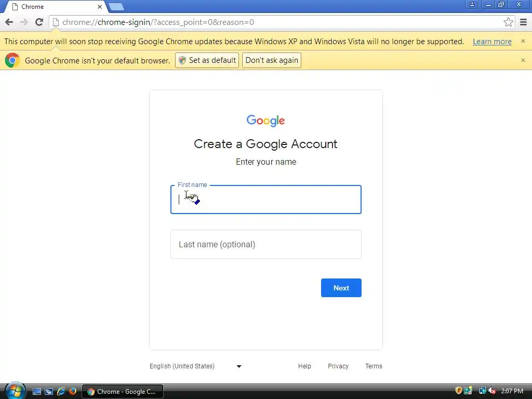Open the Learn more link
This screenshot has height=399, width=532.
click(x=492, y=42)
